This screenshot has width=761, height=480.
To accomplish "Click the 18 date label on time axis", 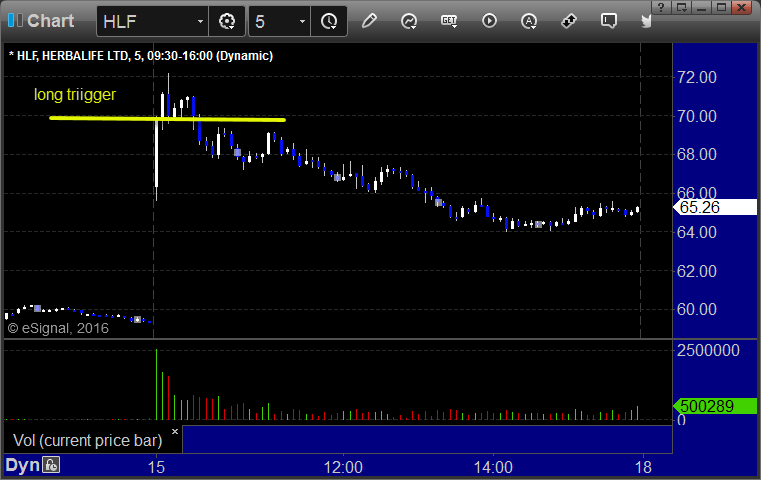I will point(643,467).
